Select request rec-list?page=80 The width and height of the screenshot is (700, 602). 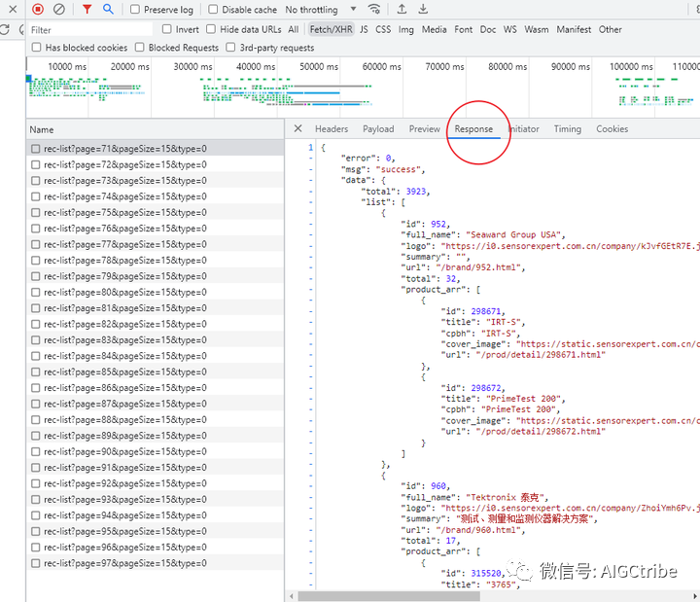click(x=124, y=292)
